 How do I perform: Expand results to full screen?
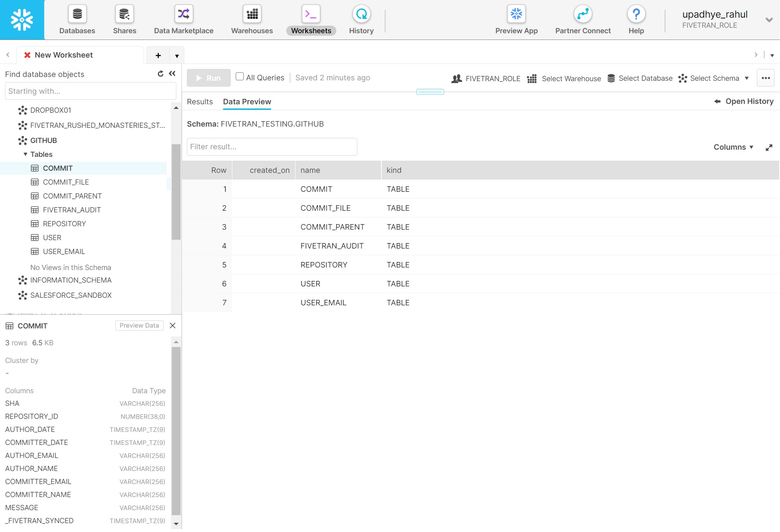point(769,148)
